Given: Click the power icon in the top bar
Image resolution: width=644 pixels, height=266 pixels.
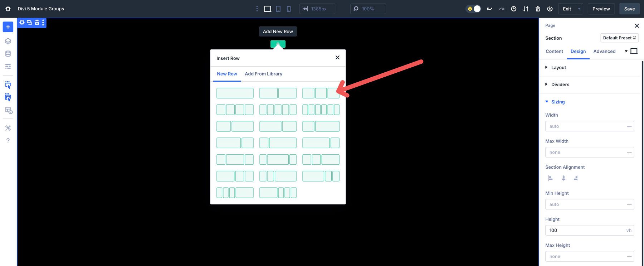Looking at the screenshot, I should coord(550,9).
